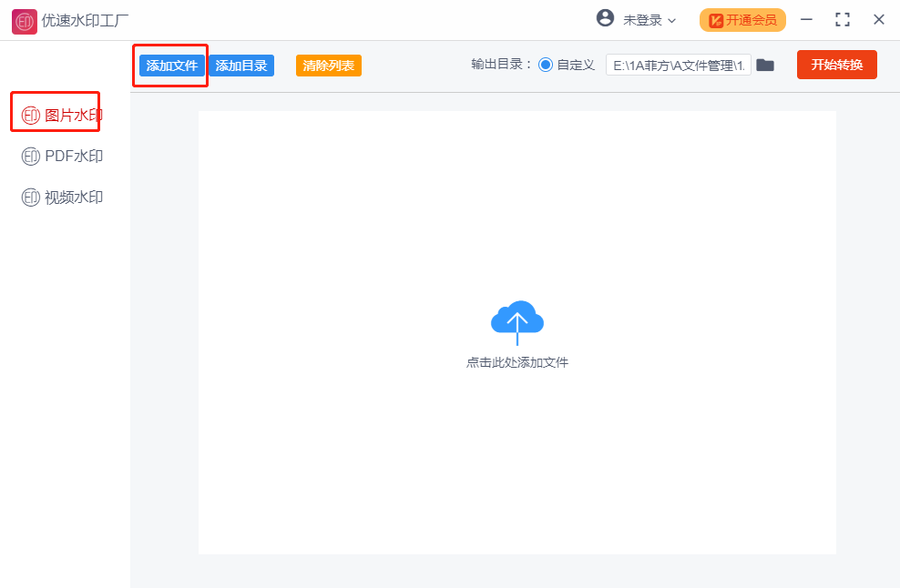The width and height of the screenshot is (900, 588).
Task: Click the 开始转换 button
Action: coord(836,65)
